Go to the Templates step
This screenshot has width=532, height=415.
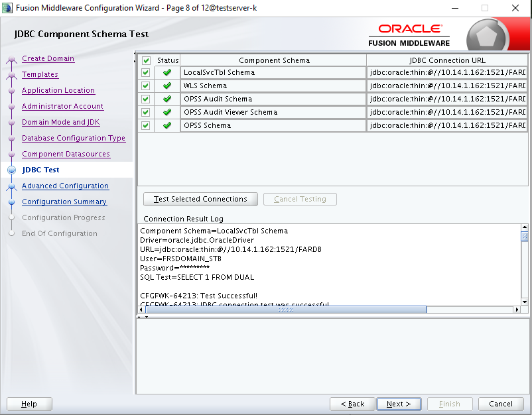point(40,75)
